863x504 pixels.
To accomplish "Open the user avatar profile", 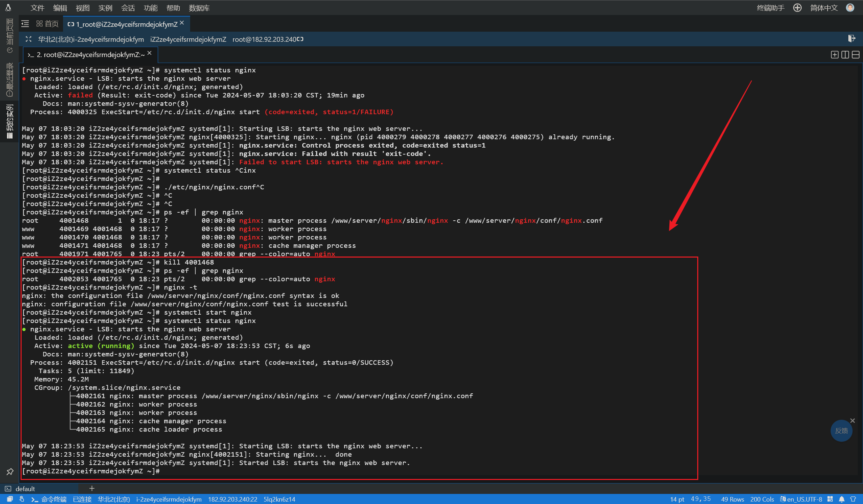I will point(850,8).
